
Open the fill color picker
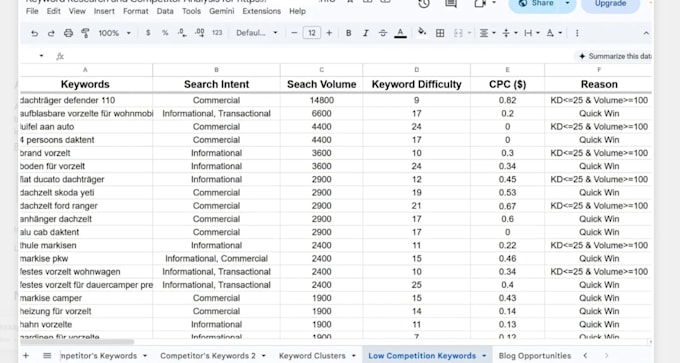422,33
